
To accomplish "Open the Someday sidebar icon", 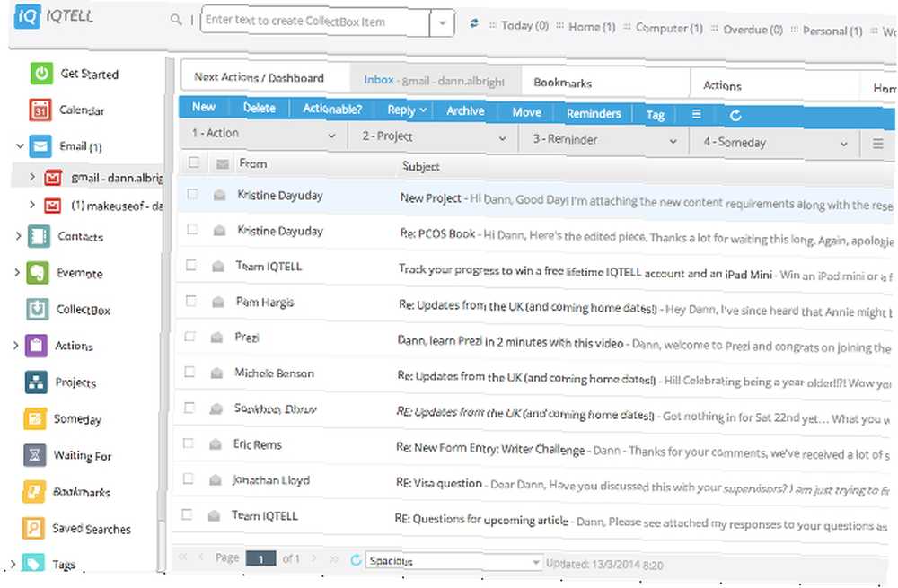I will tap(35, 418).
